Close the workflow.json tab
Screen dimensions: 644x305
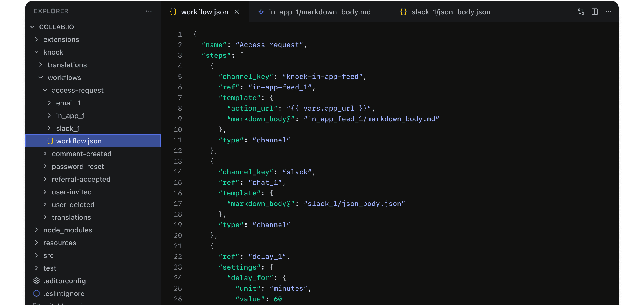click(x=237, y=12)
